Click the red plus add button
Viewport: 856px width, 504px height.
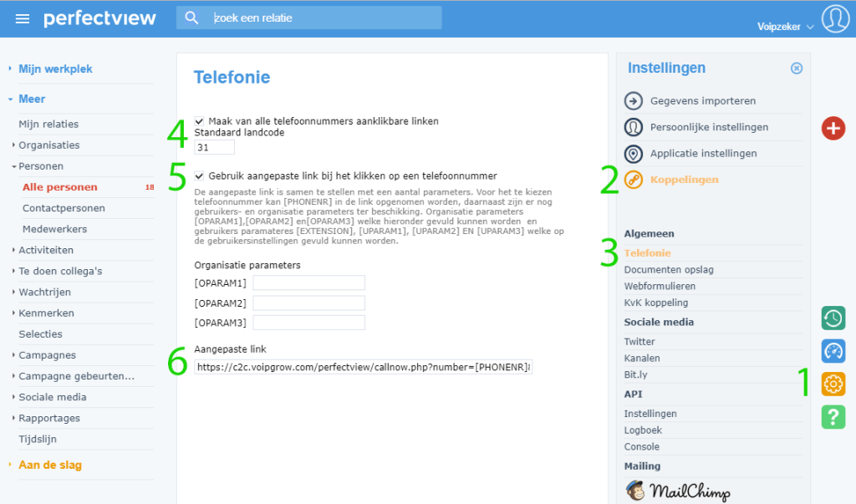(x=833, y=129)
